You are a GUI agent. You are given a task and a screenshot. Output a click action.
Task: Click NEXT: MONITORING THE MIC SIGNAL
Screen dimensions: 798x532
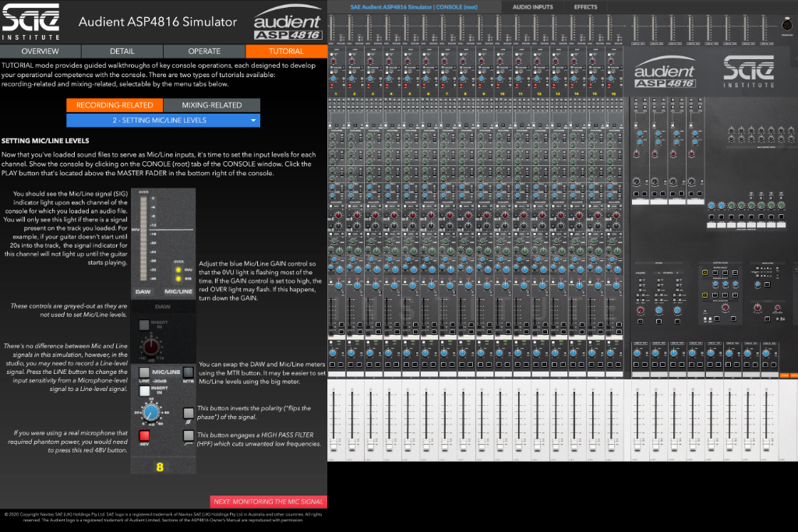[268, 502]
